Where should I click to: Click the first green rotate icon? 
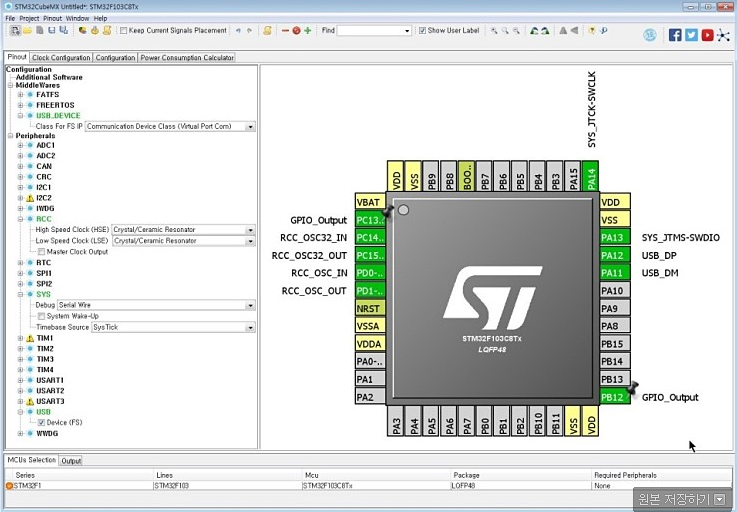(x=534, y=31)
